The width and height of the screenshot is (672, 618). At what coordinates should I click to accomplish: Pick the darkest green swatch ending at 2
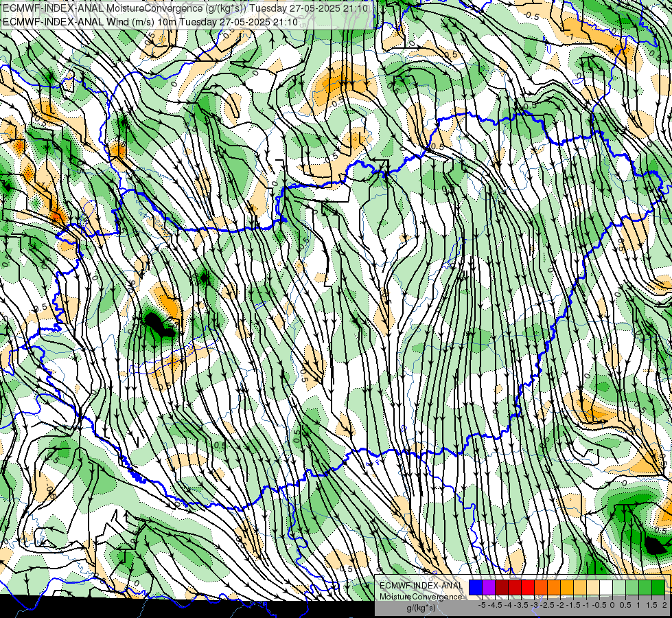(658, 587)
